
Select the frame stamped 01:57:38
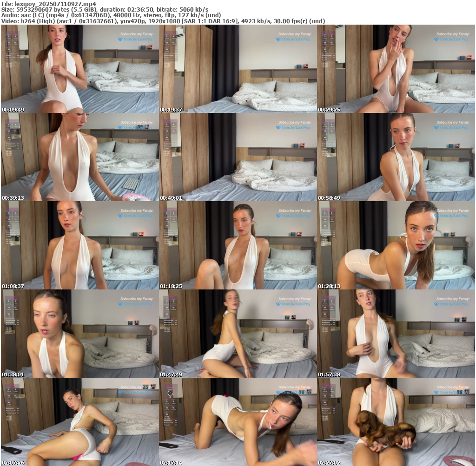396,334
